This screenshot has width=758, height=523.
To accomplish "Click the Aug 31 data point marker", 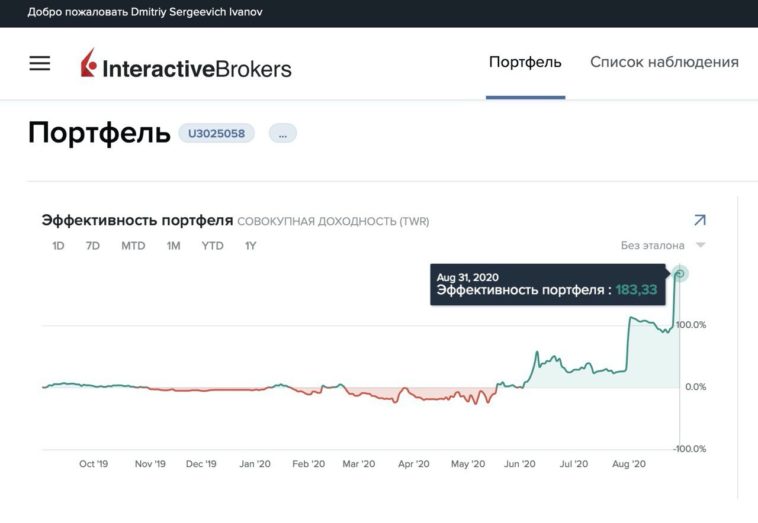I will [x=680, y=274].
